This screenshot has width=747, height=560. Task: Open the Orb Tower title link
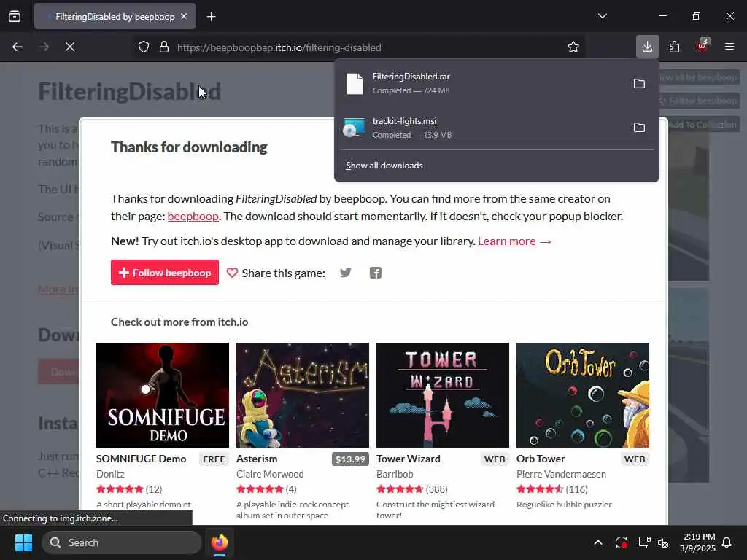click(x=541, y=459)
